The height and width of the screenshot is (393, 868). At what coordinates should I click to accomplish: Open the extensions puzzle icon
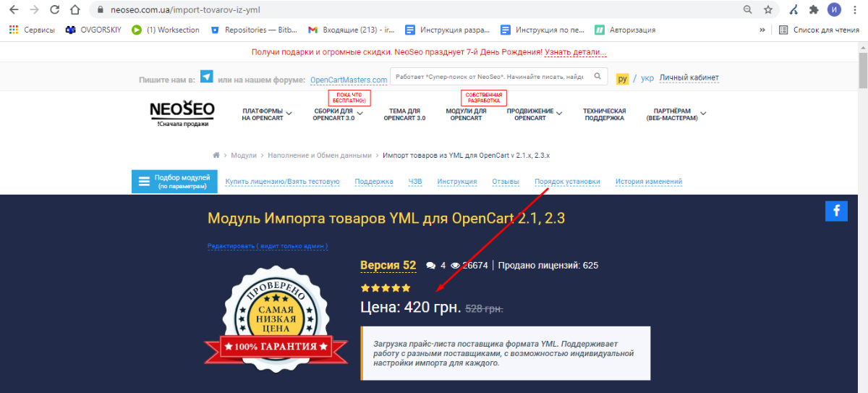(x=814, y=10)
